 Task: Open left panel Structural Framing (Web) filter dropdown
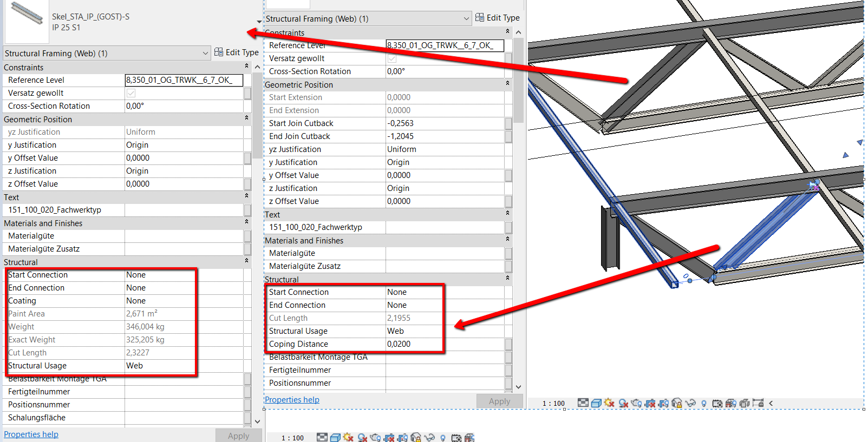point(107,53)
